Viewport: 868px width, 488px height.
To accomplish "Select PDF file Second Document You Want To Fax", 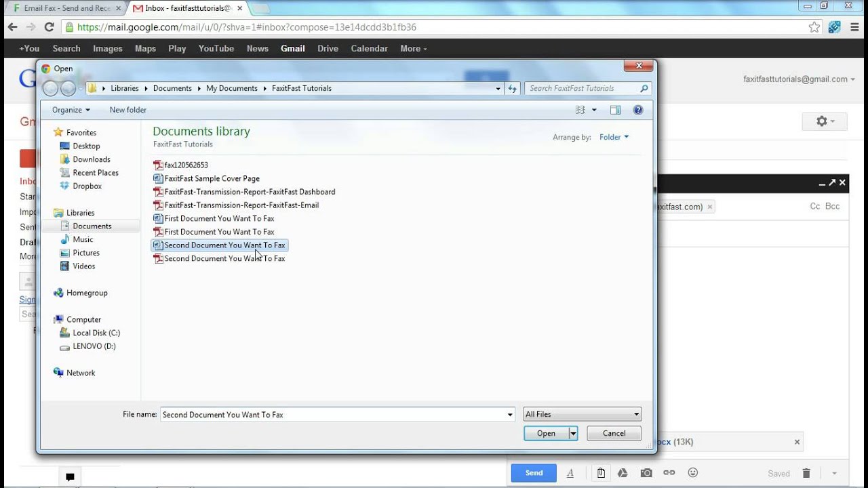I will pos(219,258).
